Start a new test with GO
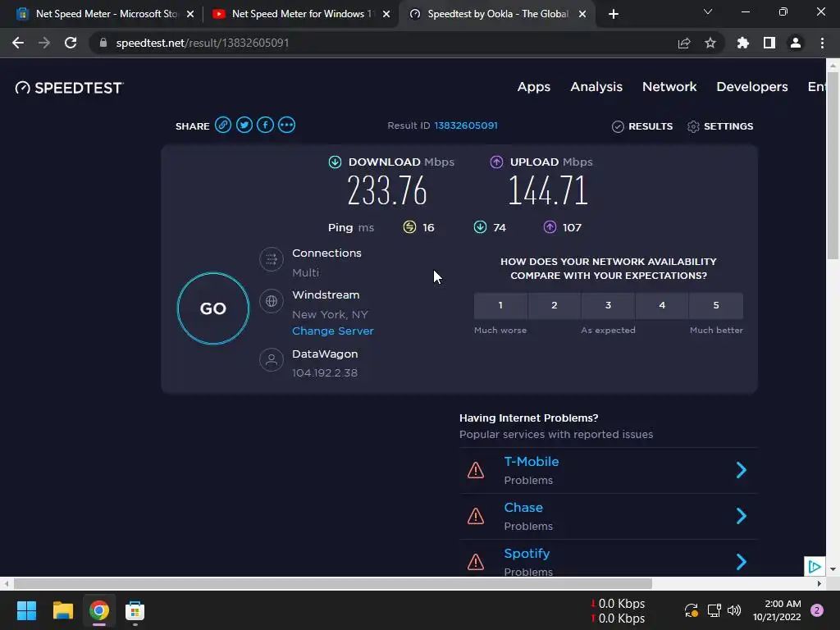The height and width of the screenshot is (630, 840). (x=213, y=308)
